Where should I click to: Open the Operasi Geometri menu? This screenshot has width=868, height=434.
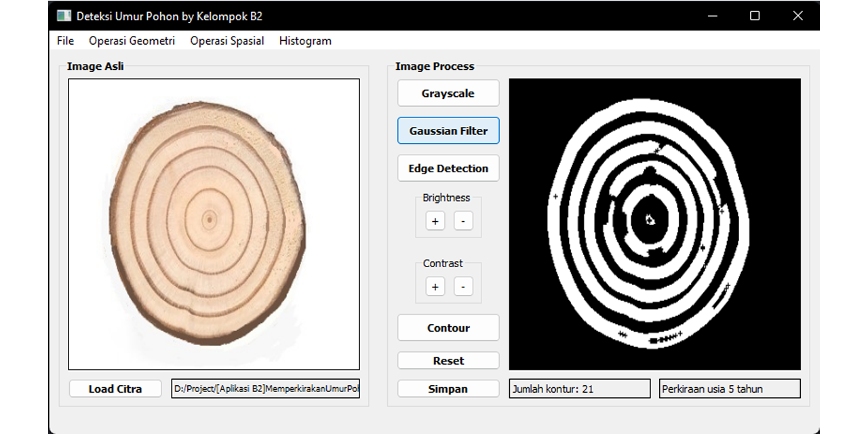pos(132,41)
